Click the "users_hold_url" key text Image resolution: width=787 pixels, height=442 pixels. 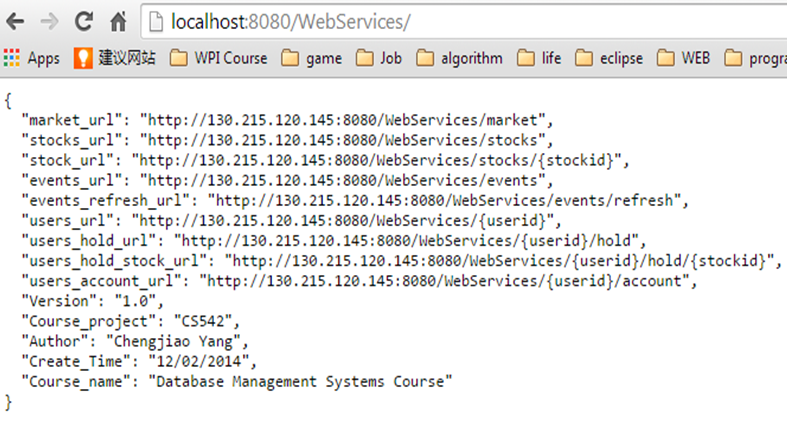click(89, 241)
